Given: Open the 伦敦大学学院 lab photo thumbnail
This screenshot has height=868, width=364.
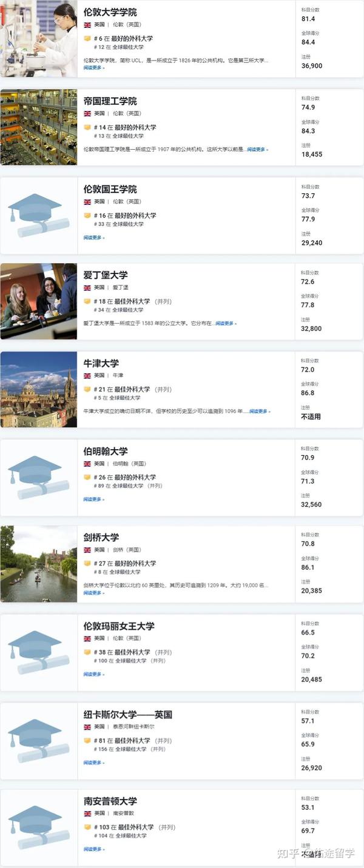Looking at the screenshot, I should coord(39,39).
